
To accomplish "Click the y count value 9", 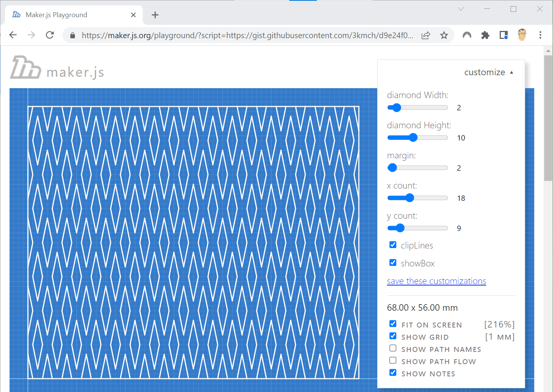I will click(x=459, y=228).
